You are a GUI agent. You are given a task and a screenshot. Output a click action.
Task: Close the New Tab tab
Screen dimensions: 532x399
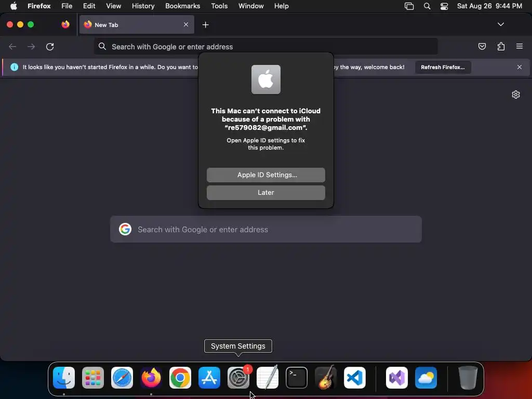[186, 24]
